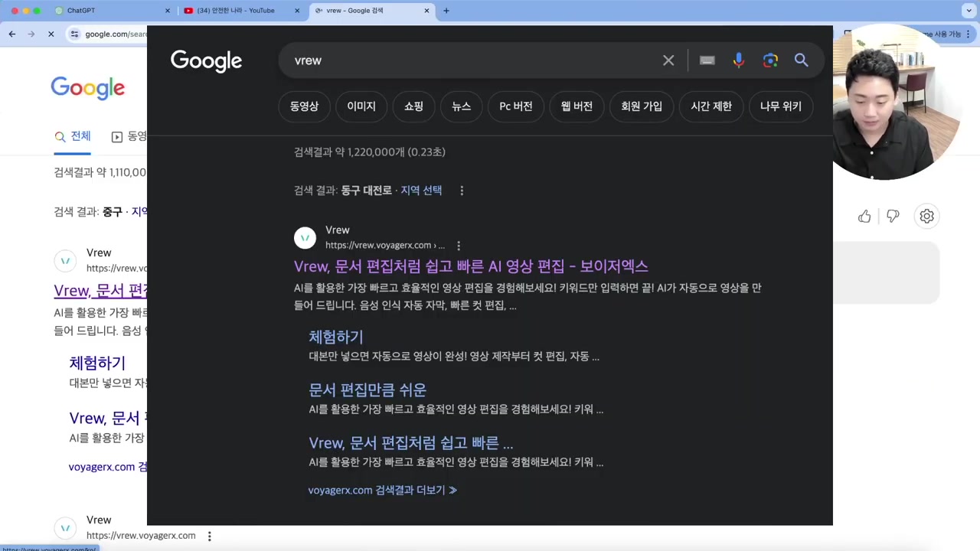Click the vrew search input field

[475, 60]
